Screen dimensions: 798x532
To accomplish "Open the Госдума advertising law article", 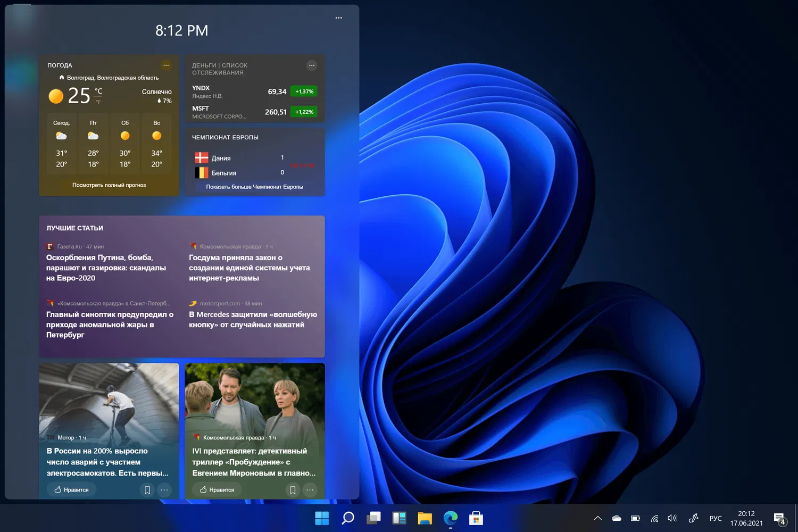I will coord(250,268).
